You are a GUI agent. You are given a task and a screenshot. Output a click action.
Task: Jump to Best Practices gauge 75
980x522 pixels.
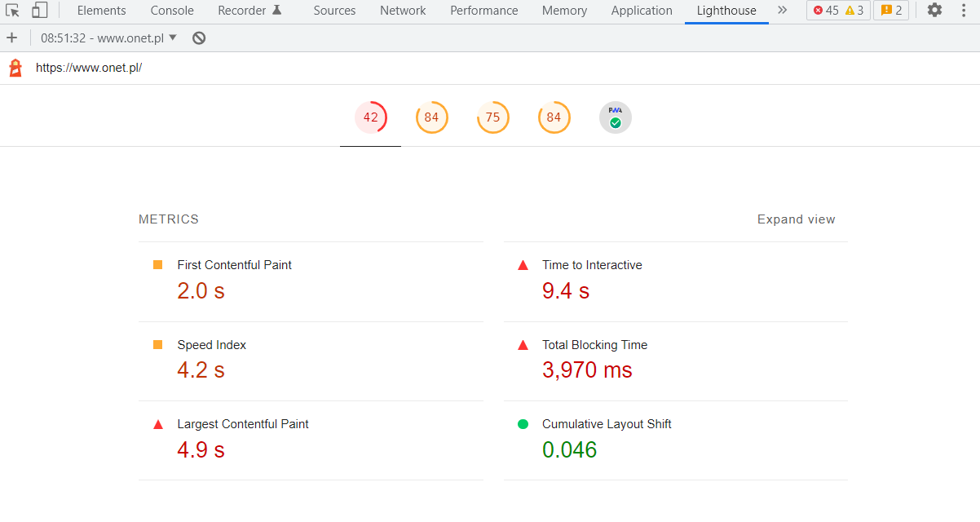(x=492, y=117)
